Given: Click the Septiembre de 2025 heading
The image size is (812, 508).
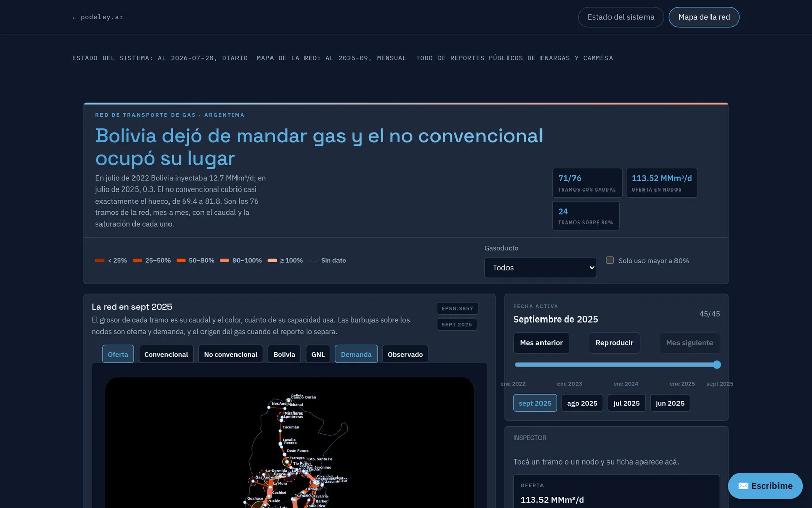Looking at the screenshot, I should [556, 319].
